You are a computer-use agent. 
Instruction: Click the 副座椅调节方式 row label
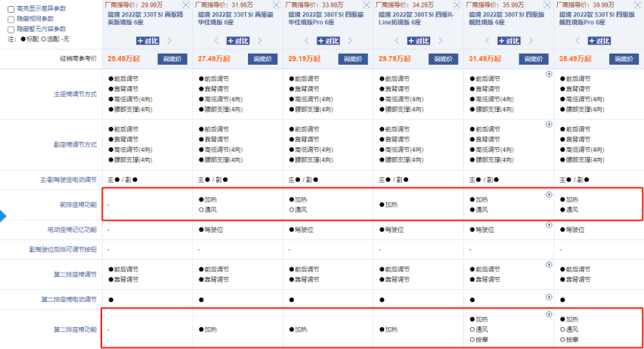pos(75,145)
